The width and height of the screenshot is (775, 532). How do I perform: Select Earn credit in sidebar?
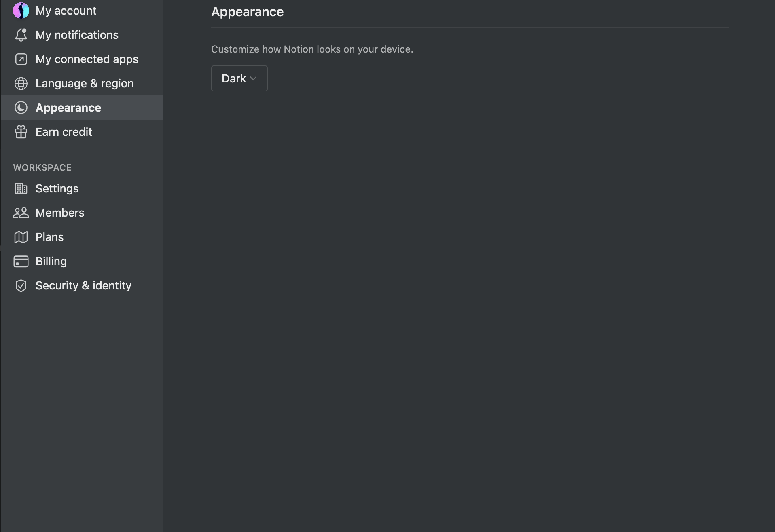(x=82, y=132)
